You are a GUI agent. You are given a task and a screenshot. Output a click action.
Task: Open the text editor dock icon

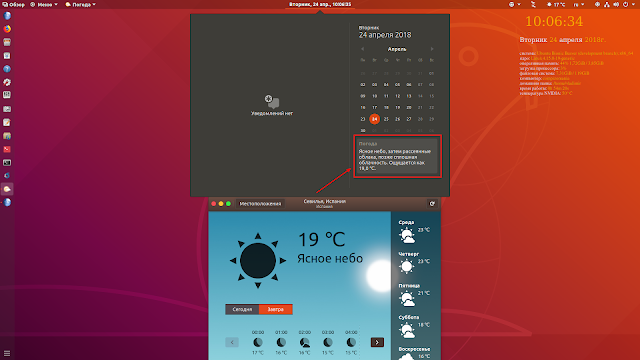pos(7,122)
